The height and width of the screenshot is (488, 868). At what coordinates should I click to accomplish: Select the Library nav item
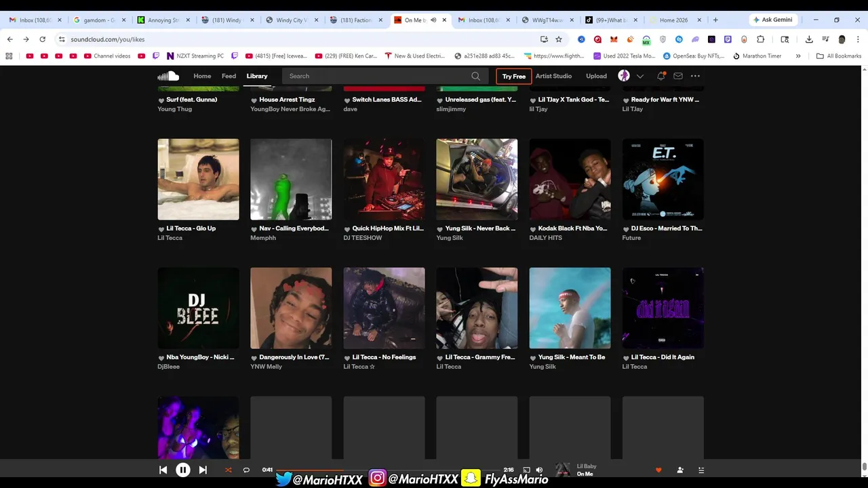point(257,76)
